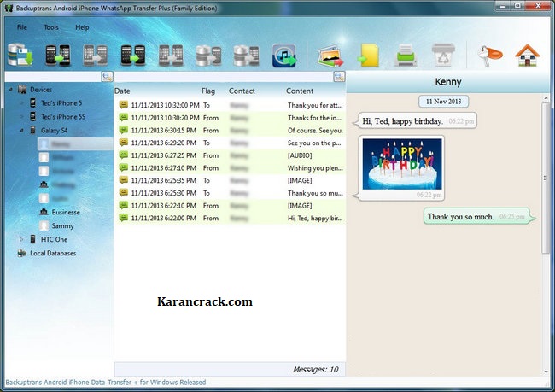
Task: Click the recycle bin delete icon
Action: 443,55
